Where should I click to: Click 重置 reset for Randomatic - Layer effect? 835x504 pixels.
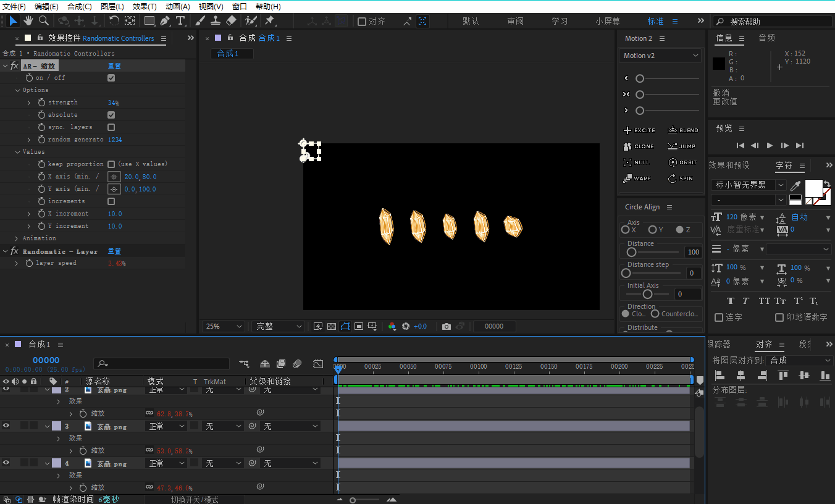coord(114,251)
